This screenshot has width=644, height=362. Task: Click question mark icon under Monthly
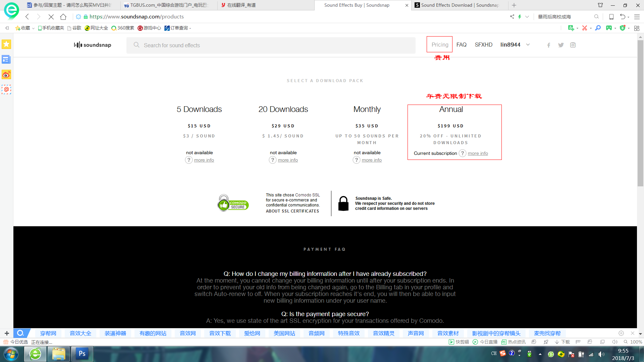click(x=357, y=160)
